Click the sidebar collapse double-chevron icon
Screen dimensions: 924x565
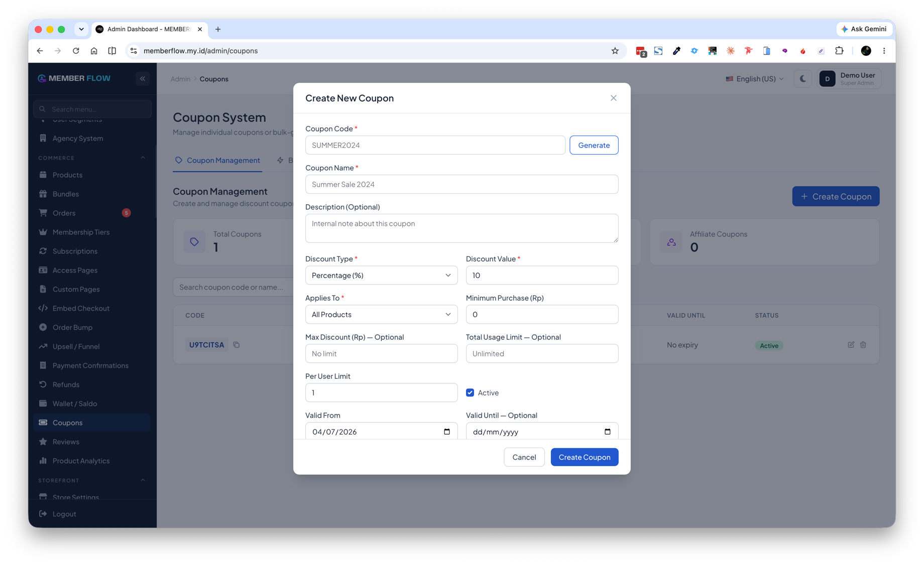tap(143, 78)
